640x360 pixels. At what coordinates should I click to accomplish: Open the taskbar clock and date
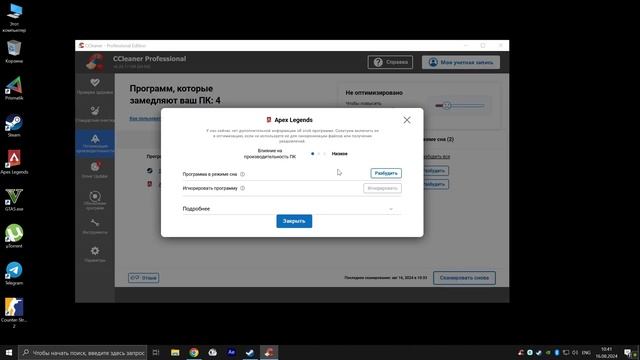pos(607,352)
